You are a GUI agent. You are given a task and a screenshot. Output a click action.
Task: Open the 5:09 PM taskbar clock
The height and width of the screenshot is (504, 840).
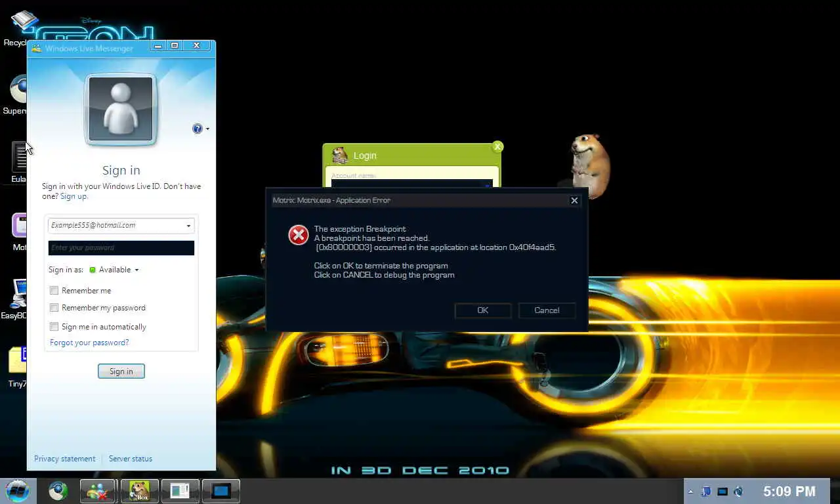click(789, 491)
